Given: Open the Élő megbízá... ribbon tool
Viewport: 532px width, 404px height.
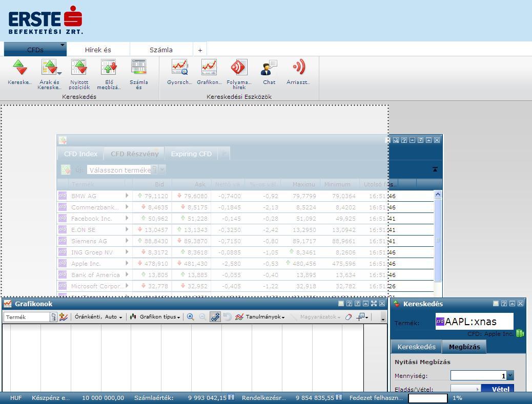Looking at the screenshot, I should 109,75.
